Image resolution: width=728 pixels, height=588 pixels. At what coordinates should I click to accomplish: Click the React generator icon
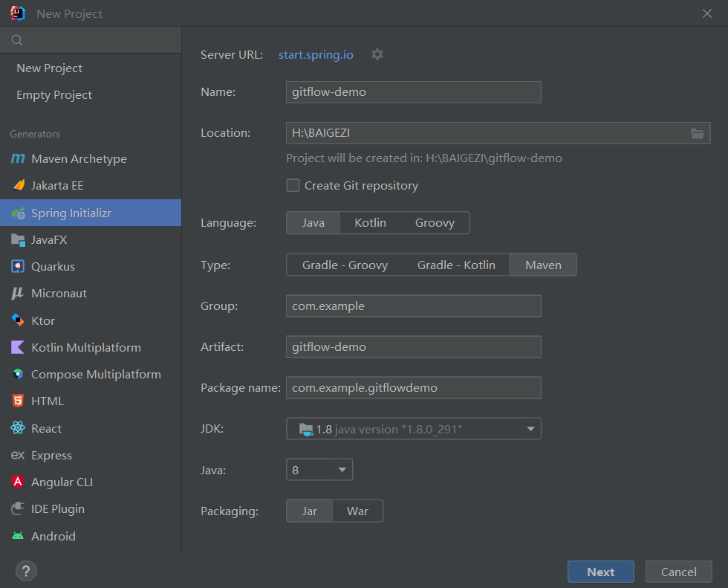18,428
